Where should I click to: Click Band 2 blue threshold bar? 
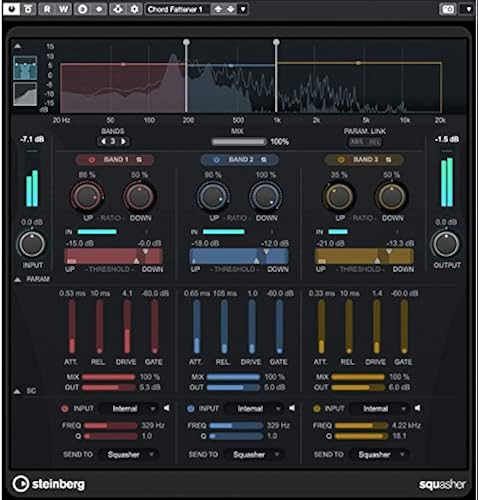click(x=239, y=256)
